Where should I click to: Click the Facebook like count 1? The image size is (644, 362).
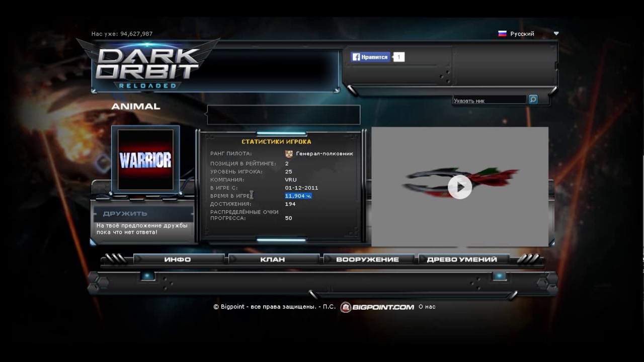click(398, 57)
